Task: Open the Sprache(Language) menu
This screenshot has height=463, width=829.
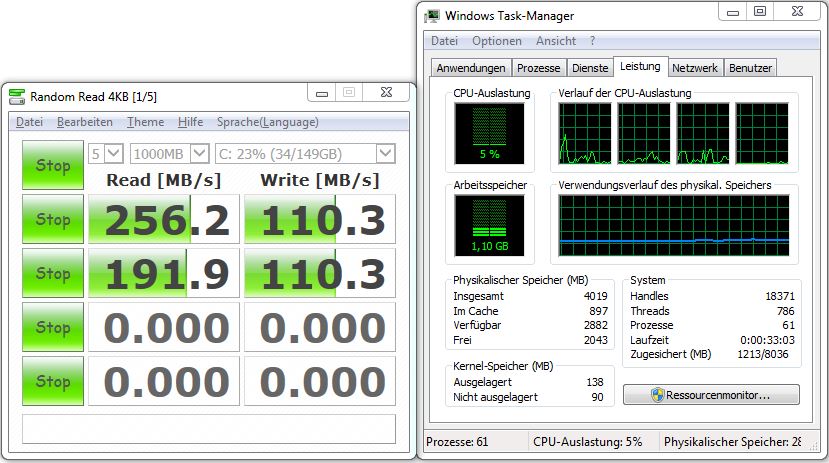Action: [x=268, y=122]
